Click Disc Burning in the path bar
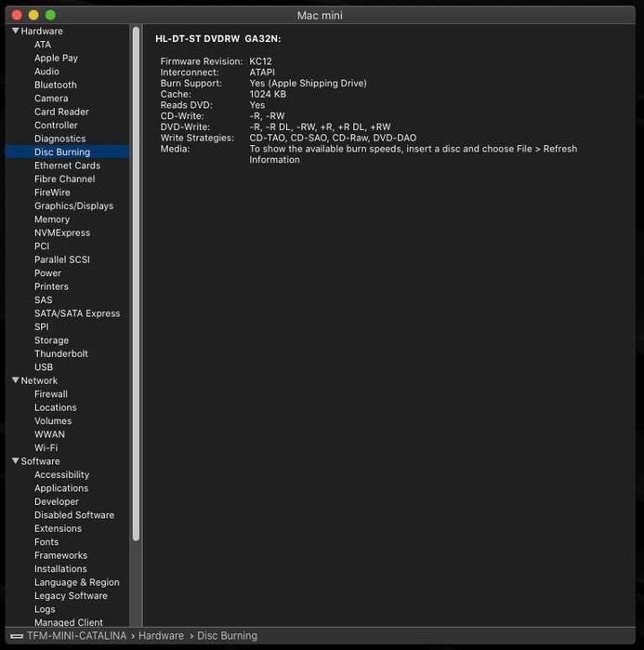This screenshot has height=650, width=644. pyautogui.click(x=227, y=636)
